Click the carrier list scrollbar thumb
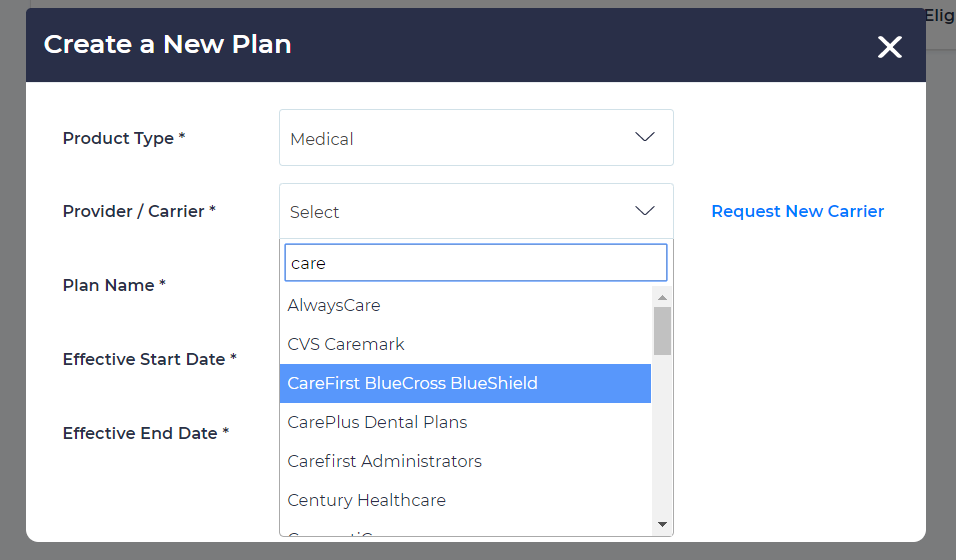Screen dimensions: 956x560 click(662, 331)
